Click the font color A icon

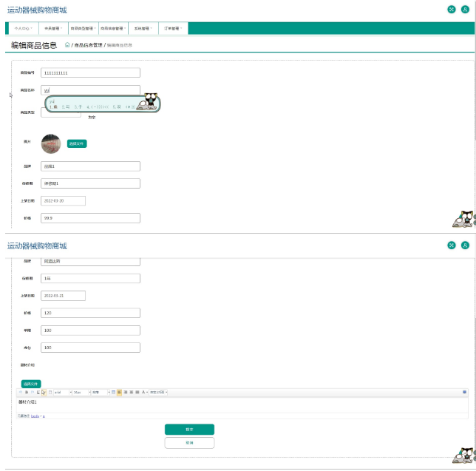(x=143, y=393)
